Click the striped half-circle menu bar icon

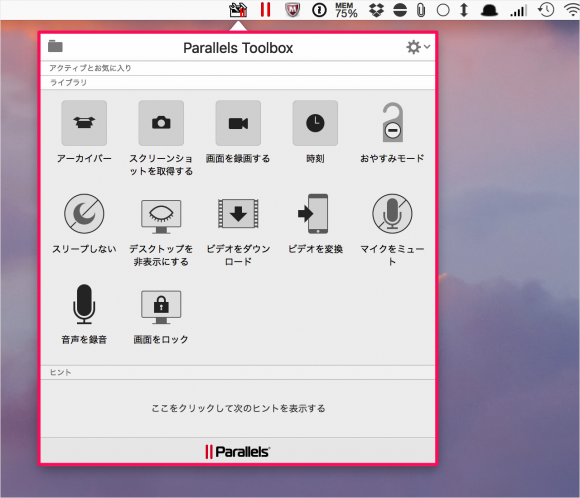(400, 10)
